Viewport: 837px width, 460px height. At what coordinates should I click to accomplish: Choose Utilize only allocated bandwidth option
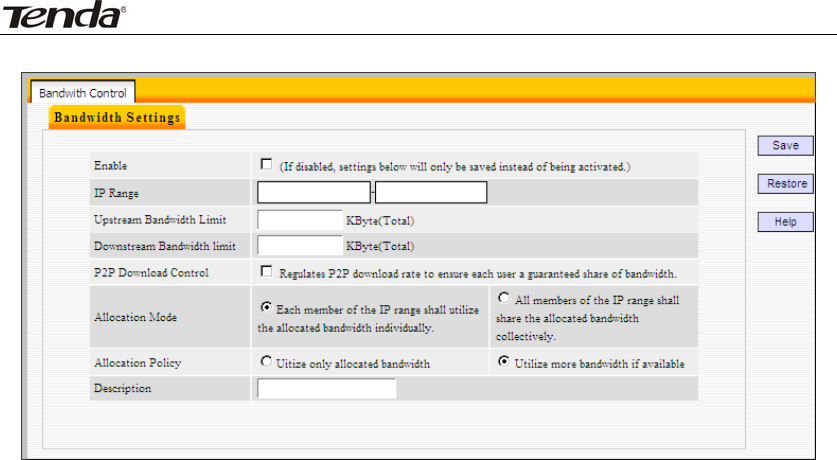pos(266,363)
